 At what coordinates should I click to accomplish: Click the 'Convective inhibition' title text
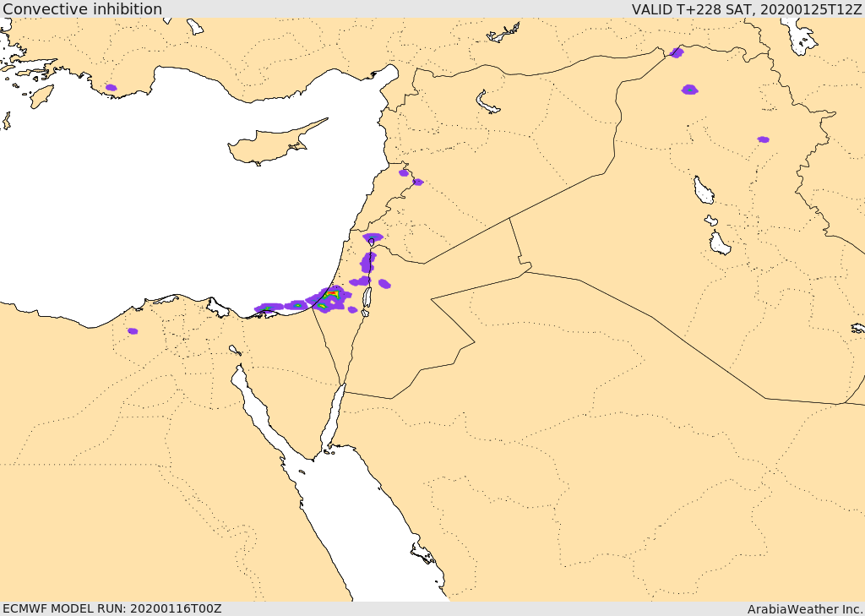(x=82, y=8)
